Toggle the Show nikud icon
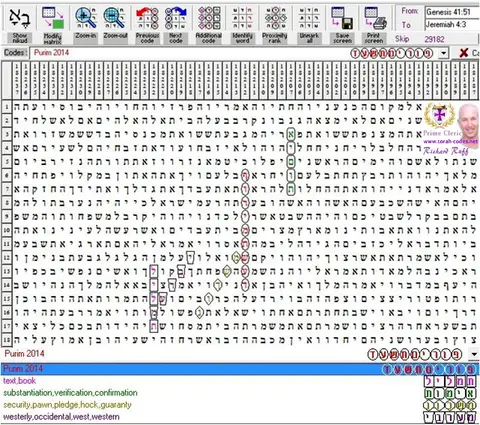This screenshot has height=425, width=480. coord(20,18)
